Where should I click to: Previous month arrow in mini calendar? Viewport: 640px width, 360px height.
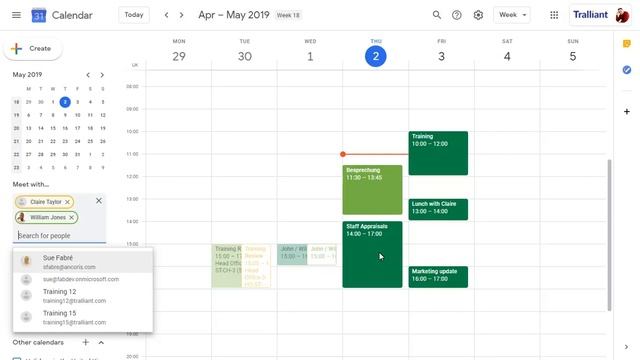pos(88,75)
